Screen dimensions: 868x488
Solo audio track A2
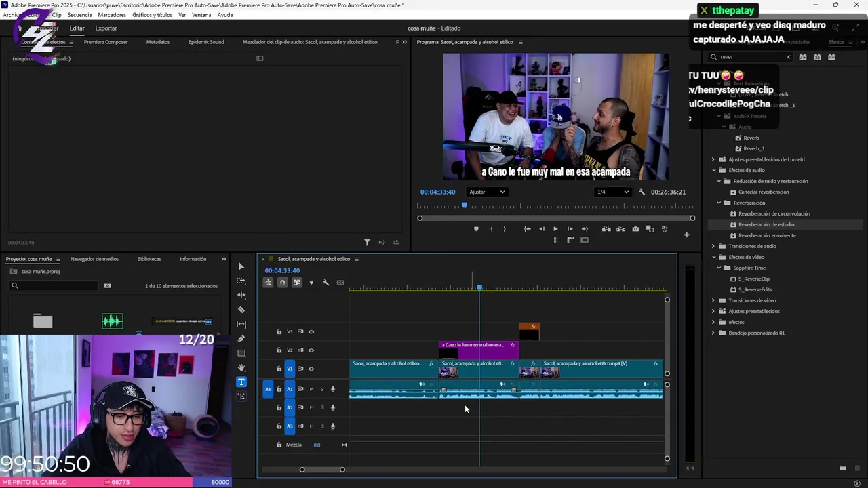point(322,407)
